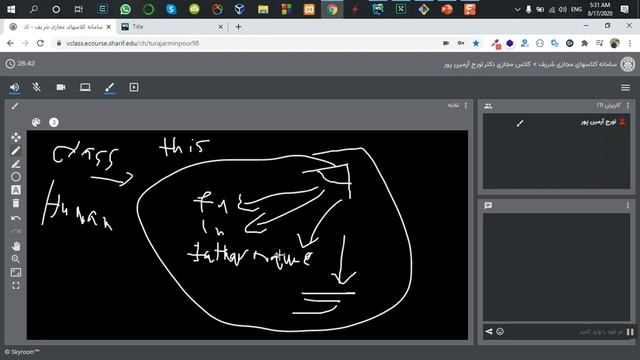Reload the current page
The image size is (640, 360).
tap(40, 43)
